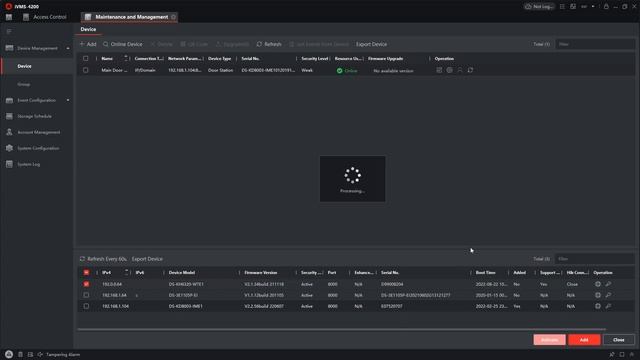Click the Activate button
The width and height of the screenshot is (640, 360).
tap(549, 340)
